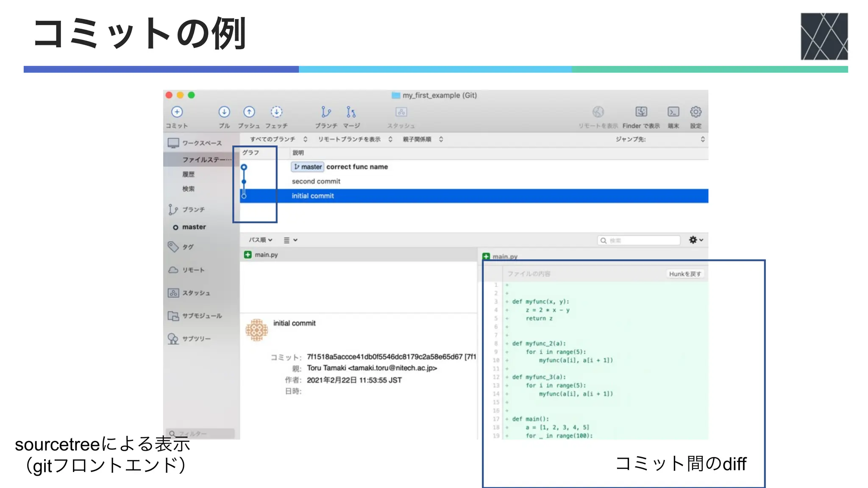The image size is (868, 488).
Task: Click the Branch (ブランチ) toolbar icon
Action: pyautogui.click(x=326, y=112)
